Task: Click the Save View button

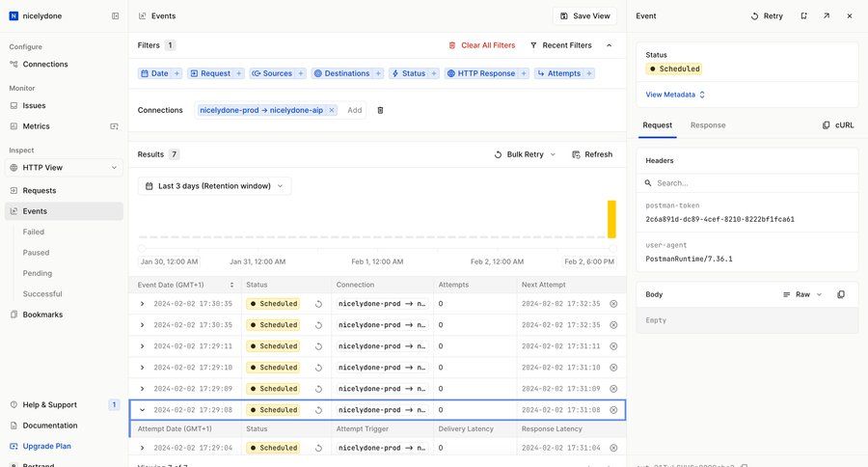Action: tap(584, 16)
